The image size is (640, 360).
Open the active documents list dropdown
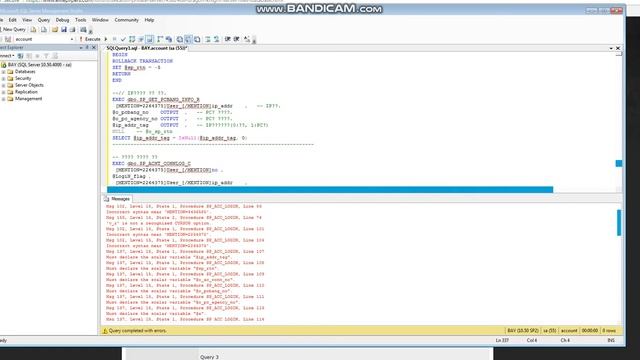tap(611, 48)
